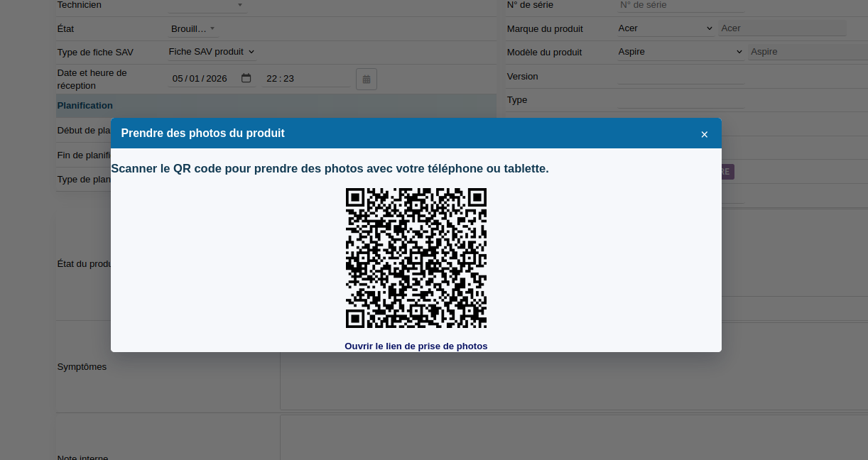This screenshot has width=868, height=460.
Task: Click the Aspire model text field
Action: point(808,52)
